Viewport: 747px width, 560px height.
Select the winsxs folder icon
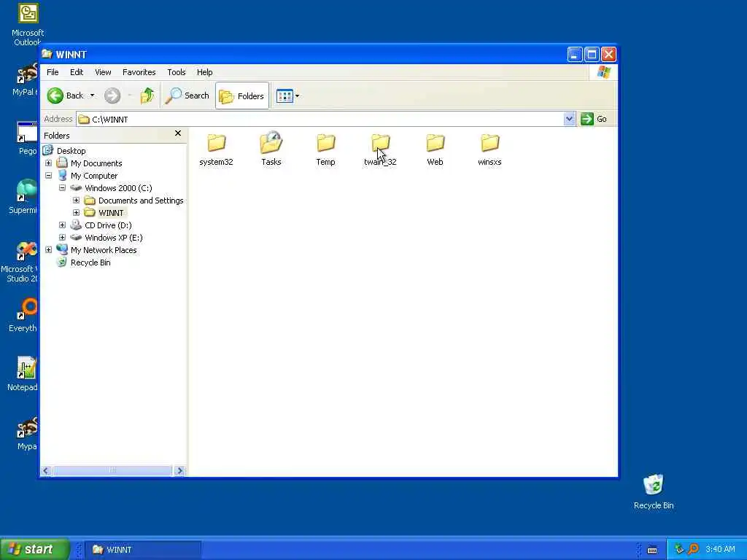click(x=489, y=142)
